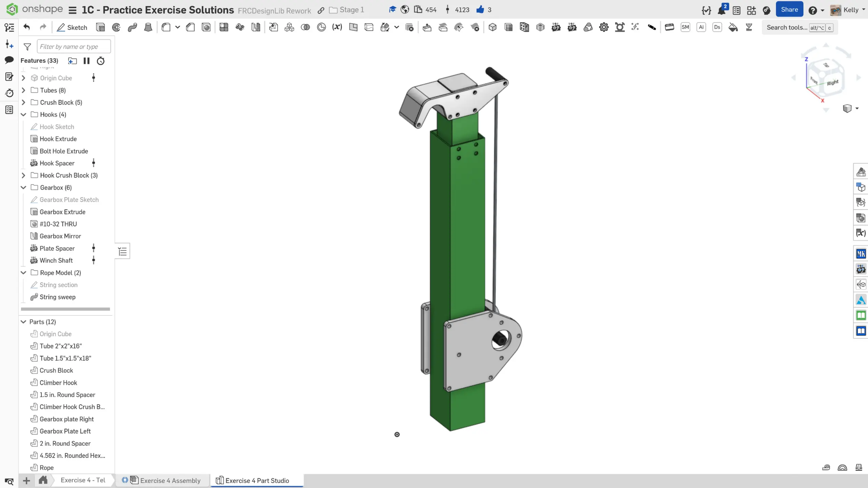The height and width of the screenshot is (488, 868).
Task: Open the notifications bell
Action: [x=721, y=10]
